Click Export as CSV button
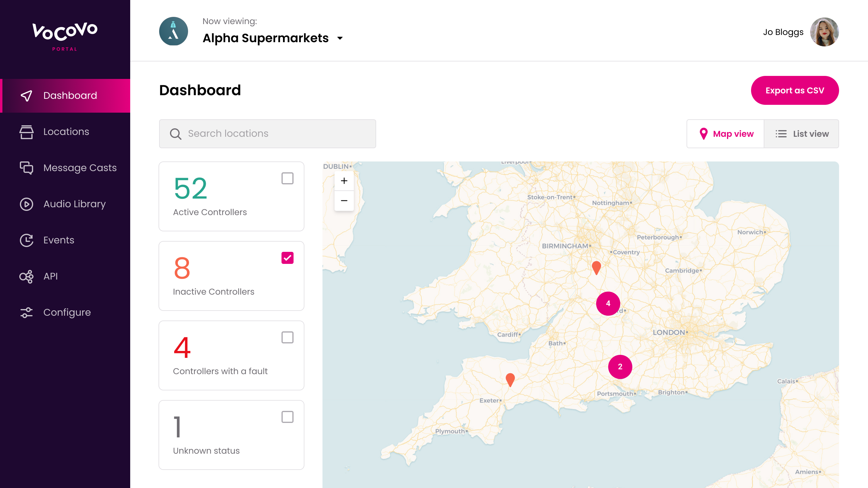Image resolution: width=868 pixels, height=488 pixels. [x=794, y=90]
